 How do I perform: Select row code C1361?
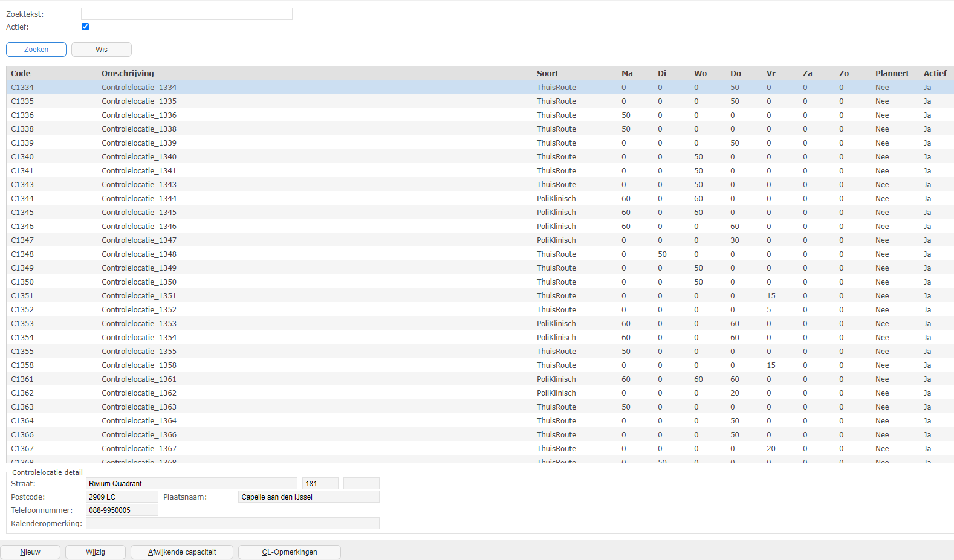tap(480, 379)
